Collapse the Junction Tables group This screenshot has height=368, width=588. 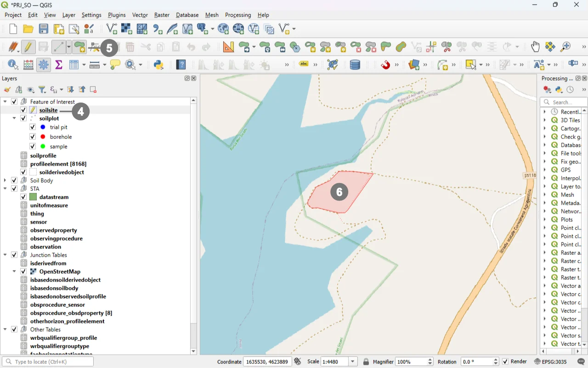point(5,255)
